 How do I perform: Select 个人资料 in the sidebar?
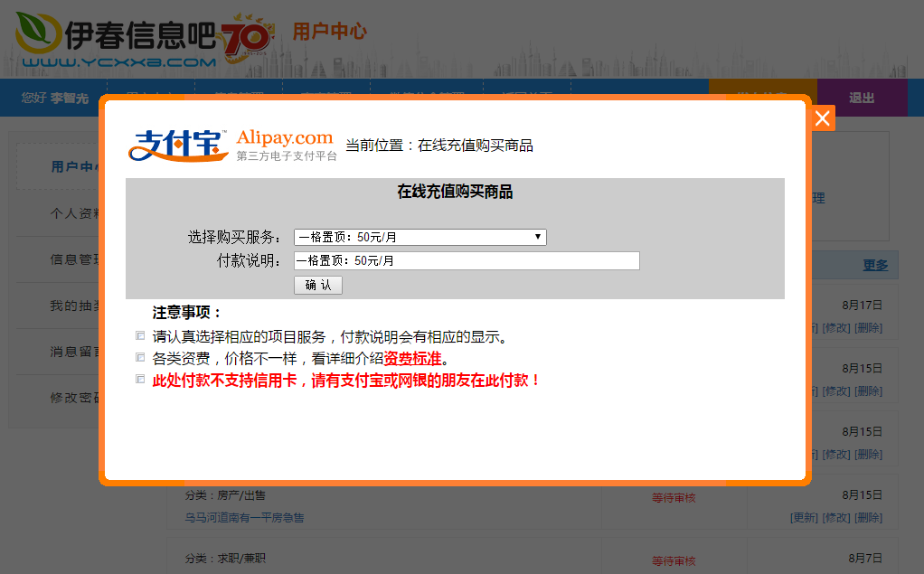click(x=75, y=213)
